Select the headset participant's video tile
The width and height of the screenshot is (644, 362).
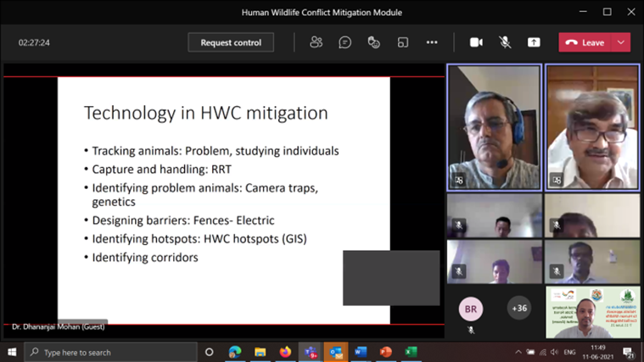[x=494, y=125]
